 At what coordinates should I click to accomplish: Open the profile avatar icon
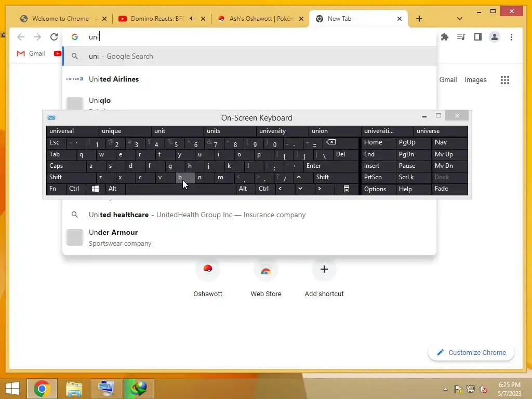tap(495, 37)
